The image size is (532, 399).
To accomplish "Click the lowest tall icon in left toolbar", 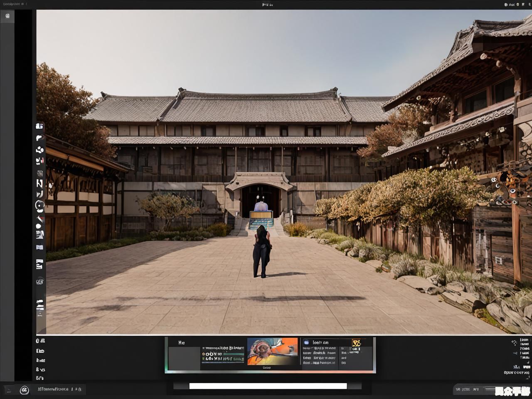I will 39,308.
